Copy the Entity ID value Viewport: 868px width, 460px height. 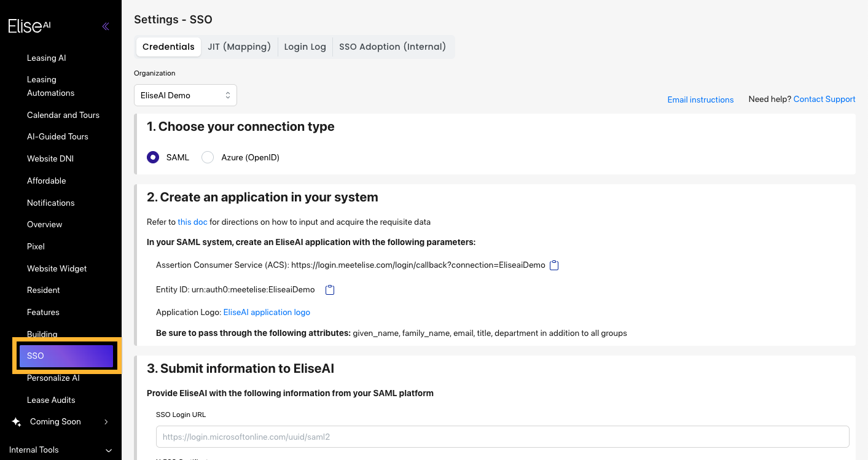pos(329,289)
